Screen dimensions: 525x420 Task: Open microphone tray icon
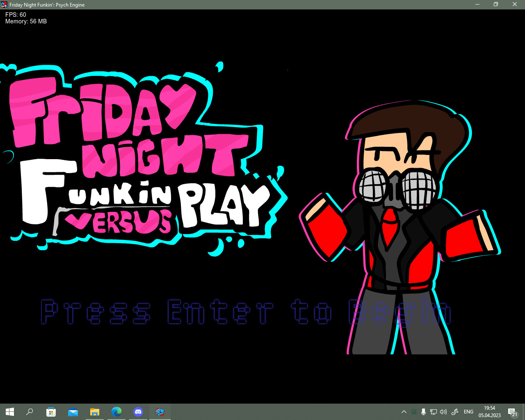click(x=423, y=412)
